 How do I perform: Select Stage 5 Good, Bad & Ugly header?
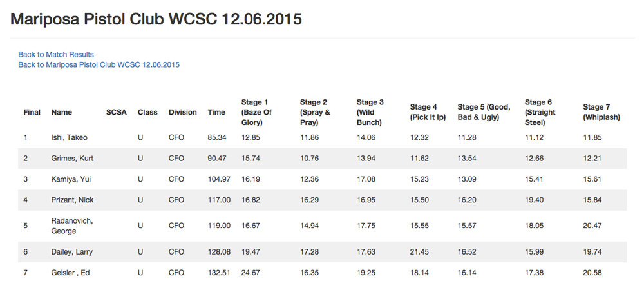click(x=484, y=112)
